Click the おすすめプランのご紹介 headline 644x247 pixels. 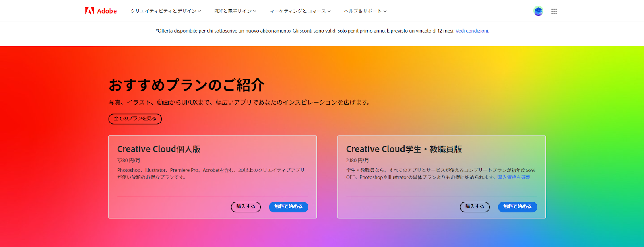(x=186, y=85)
